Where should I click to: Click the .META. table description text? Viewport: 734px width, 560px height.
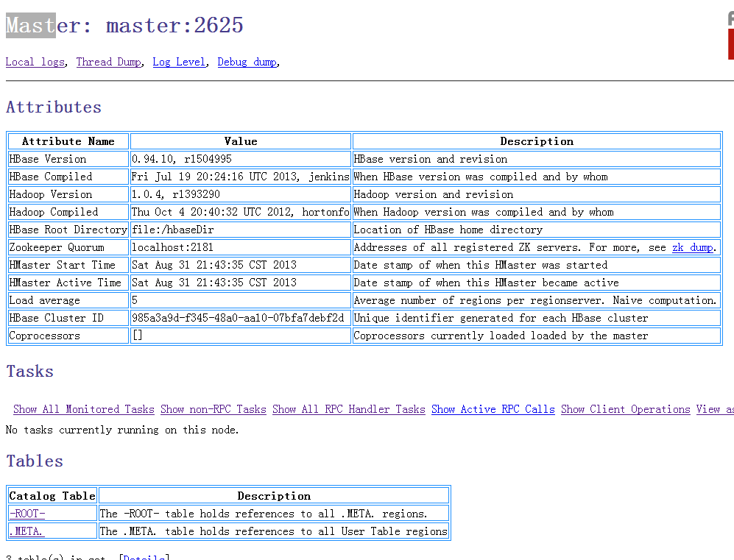pyautogui.click(x=274, y=531)
